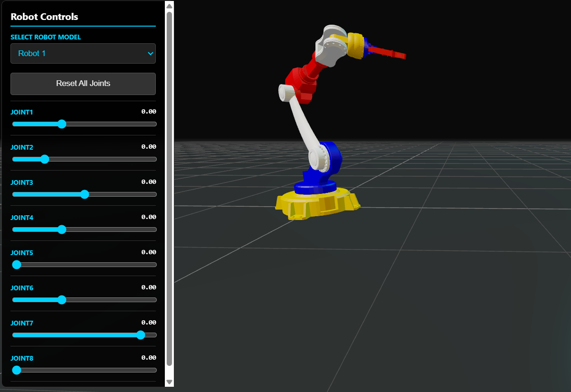This screenshot has width=571, height=392.
Task: Click the JOINT6 slider handle
Action: (x=61, y=300)
